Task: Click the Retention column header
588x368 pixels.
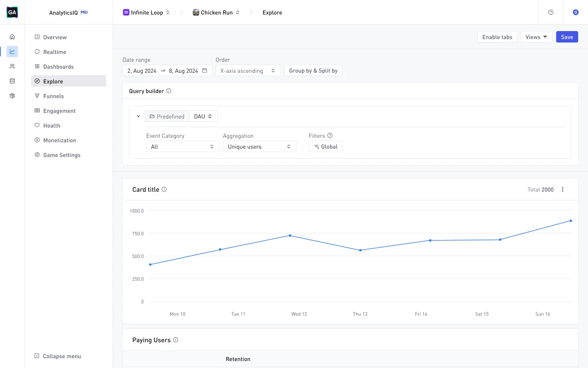Action: (x=238, y=359)
